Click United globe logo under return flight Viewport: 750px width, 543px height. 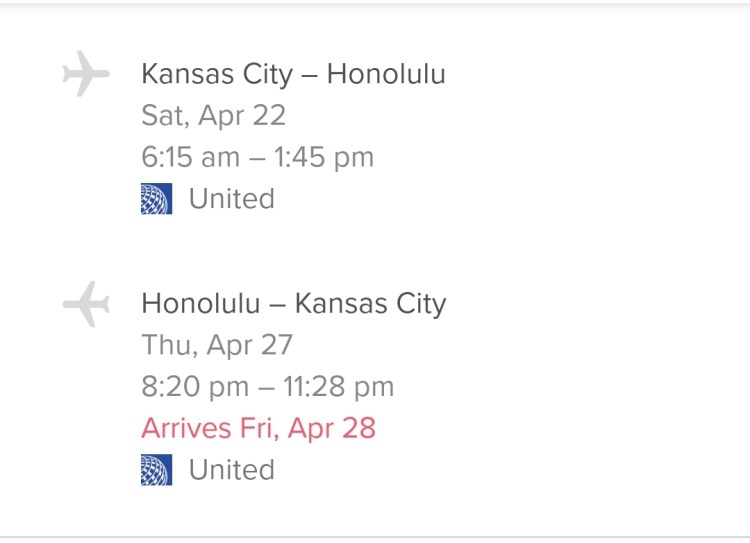coord(156,470)
